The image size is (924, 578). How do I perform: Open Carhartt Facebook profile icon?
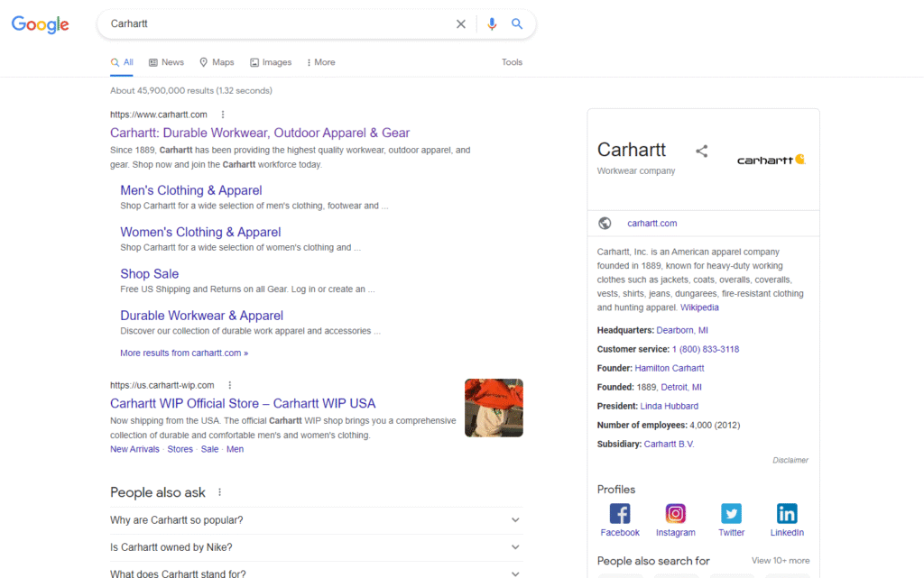coord(619,514)
